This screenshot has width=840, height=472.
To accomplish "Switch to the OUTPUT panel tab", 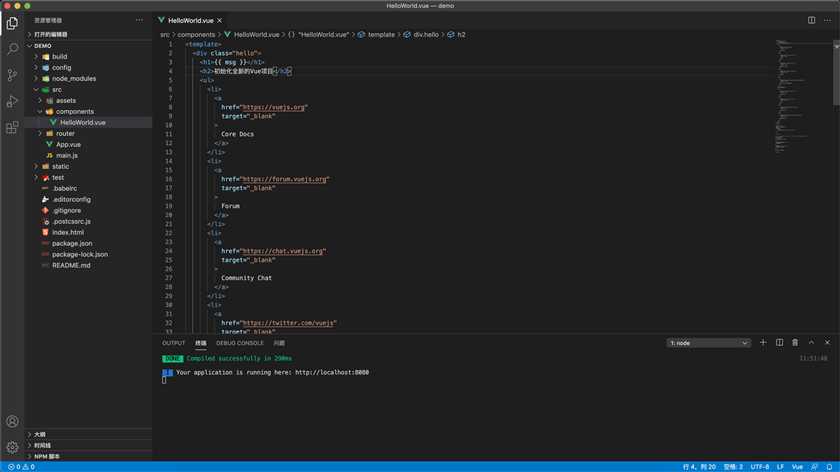I will tap(174, 343).
